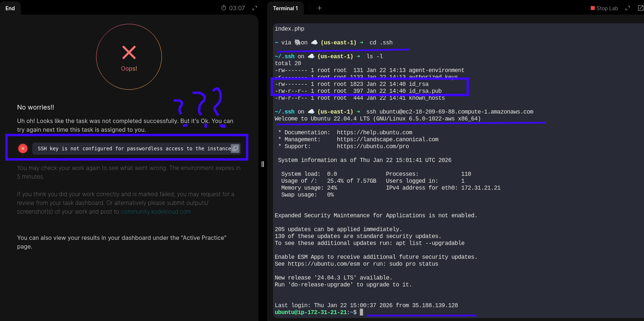Click the 'Memory usage: 24%' entry
This screenshot has width=644, height=321.
pos(309,188)
